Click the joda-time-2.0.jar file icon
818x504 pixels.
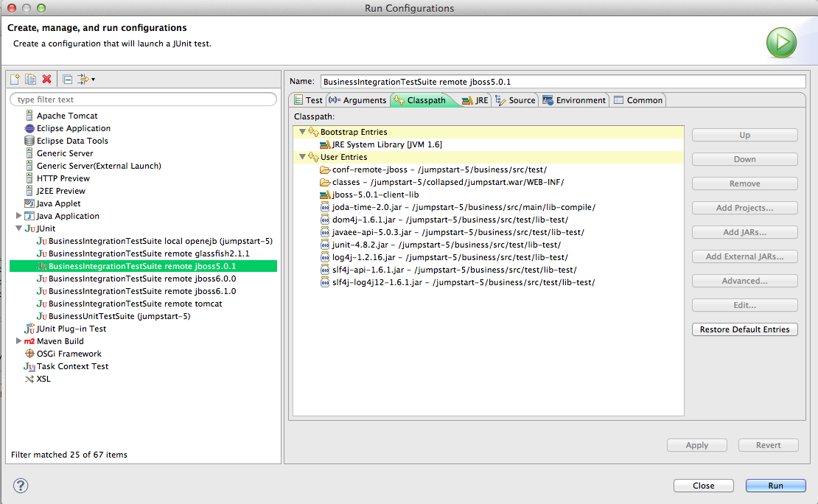coord(325,207)
